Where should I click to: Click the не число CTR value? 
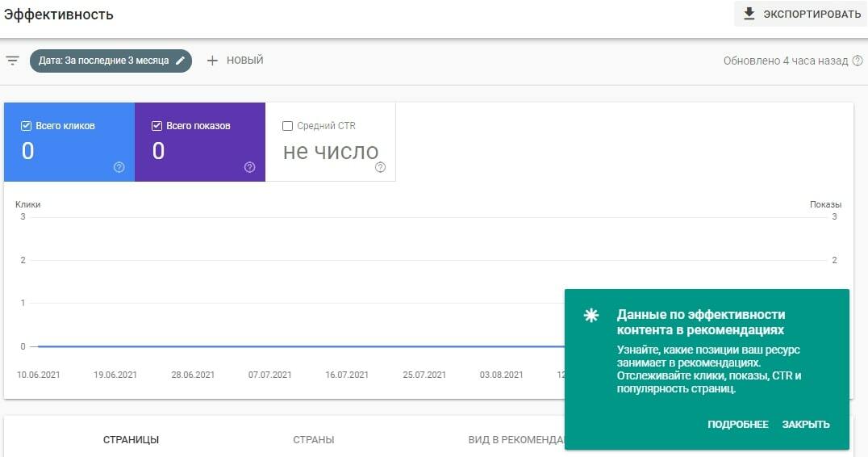(331, 152)
